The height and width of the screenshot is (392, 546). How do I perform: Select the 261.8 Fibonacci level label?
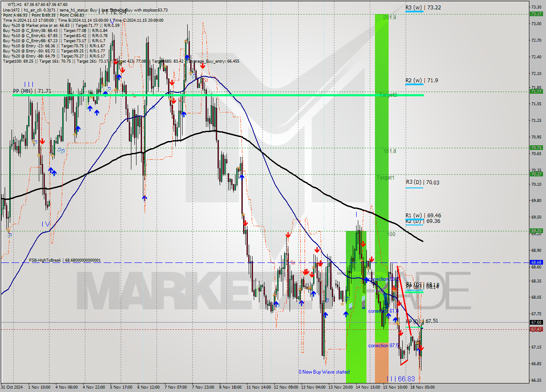click(x=389, y=17)
